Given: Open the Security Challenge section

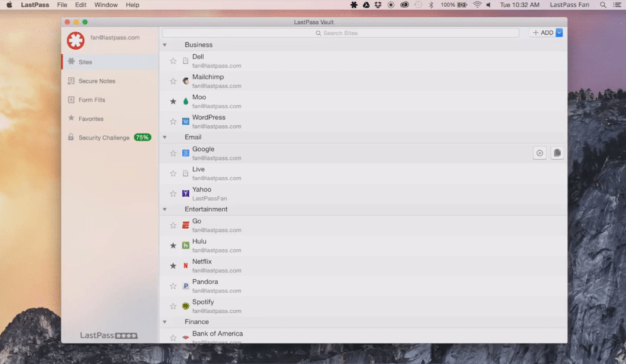Looking at the screenshot, I should point(103,138).
